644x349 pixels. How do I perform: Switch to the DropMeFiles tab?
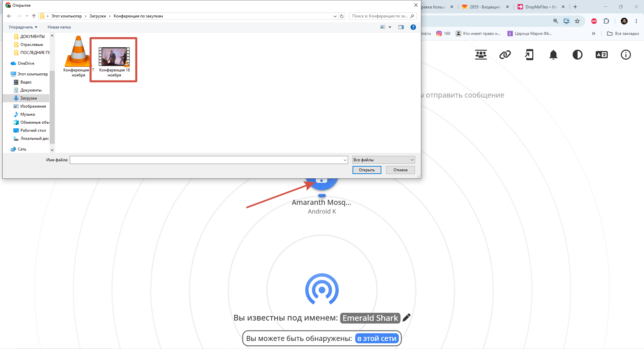click(x=541, y=7)
